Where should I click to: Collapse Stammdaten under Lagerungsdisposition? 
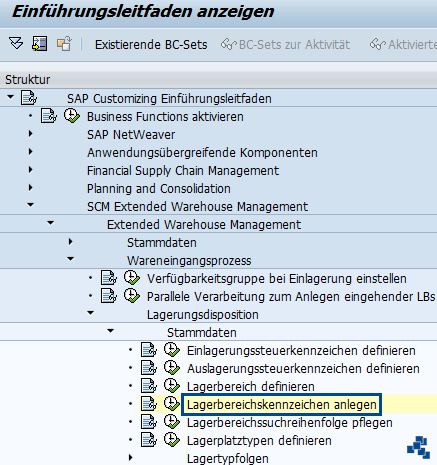click(110, 331)
